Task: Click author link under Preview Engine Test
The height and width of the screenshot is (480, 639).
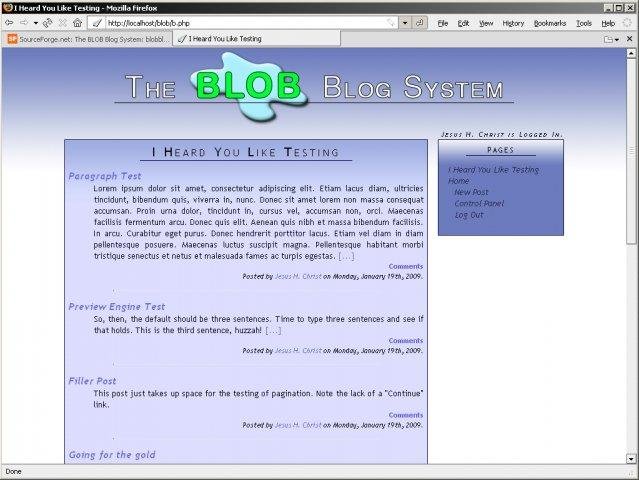Action: click(298, 350)
